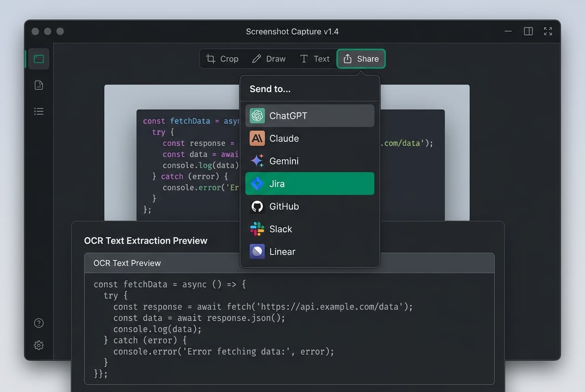585x392 pixels.
Task: Click the ChatGPT logo icon
Action: [257, 116]
